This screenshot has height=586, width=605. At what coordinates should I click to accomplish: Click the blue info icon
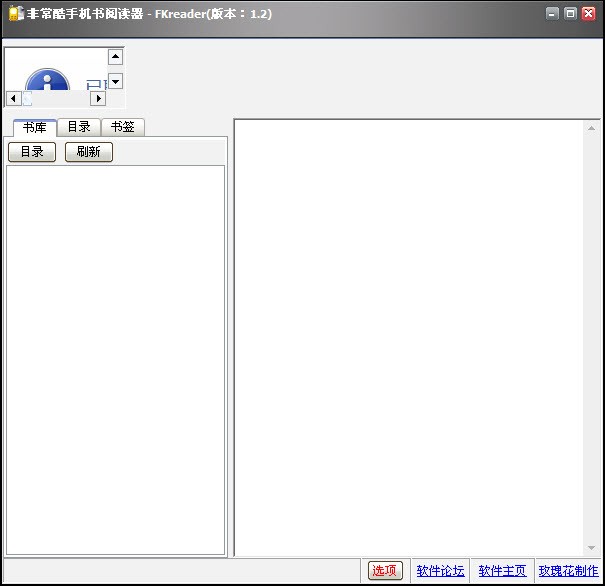click(47, 80)
